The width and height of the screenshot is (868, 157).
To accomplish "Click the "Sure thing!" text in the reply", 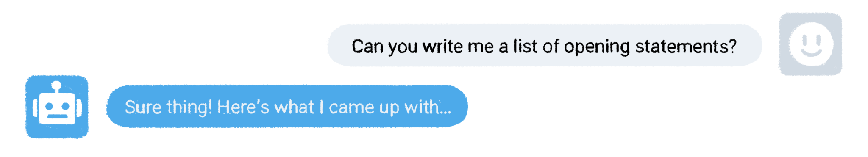I will pos(169,107).
